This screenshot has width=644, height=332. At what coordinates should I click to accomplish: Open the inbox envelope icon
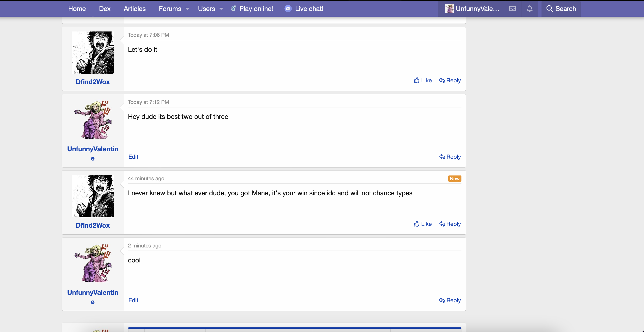[512, 9]
